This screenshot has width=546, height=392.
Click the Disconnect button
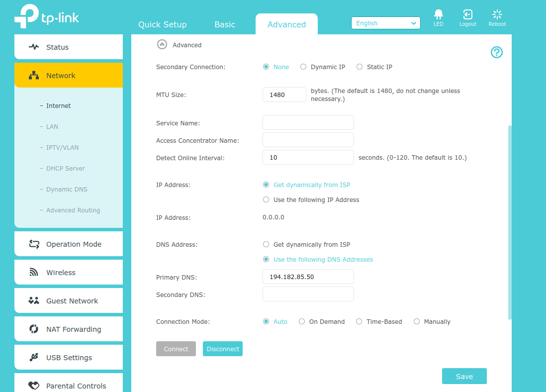click(223, 349)
